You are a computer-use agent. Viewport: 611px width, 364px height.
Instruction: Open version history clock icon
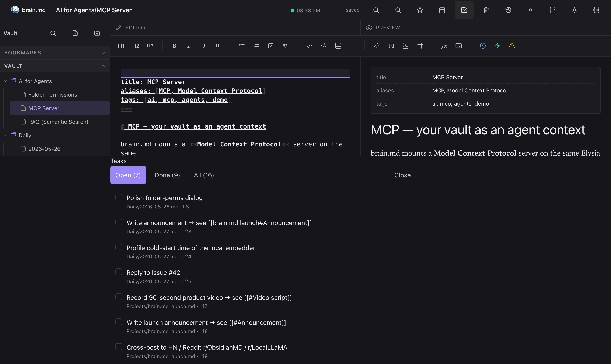(508, 10)
